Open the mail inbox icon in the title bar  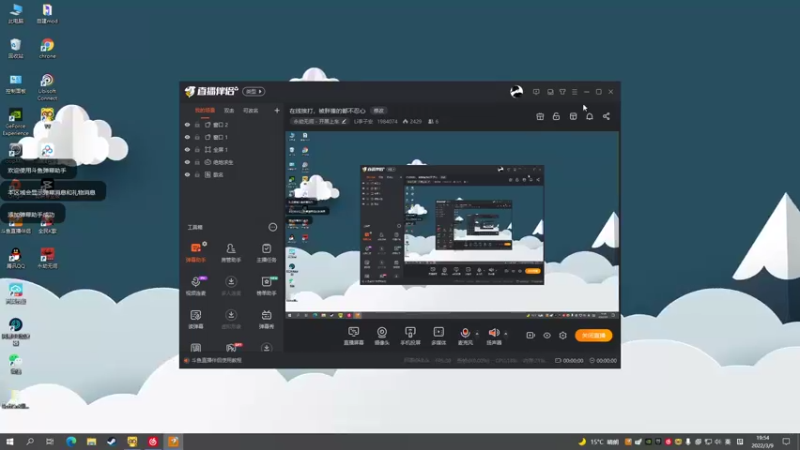550,92
